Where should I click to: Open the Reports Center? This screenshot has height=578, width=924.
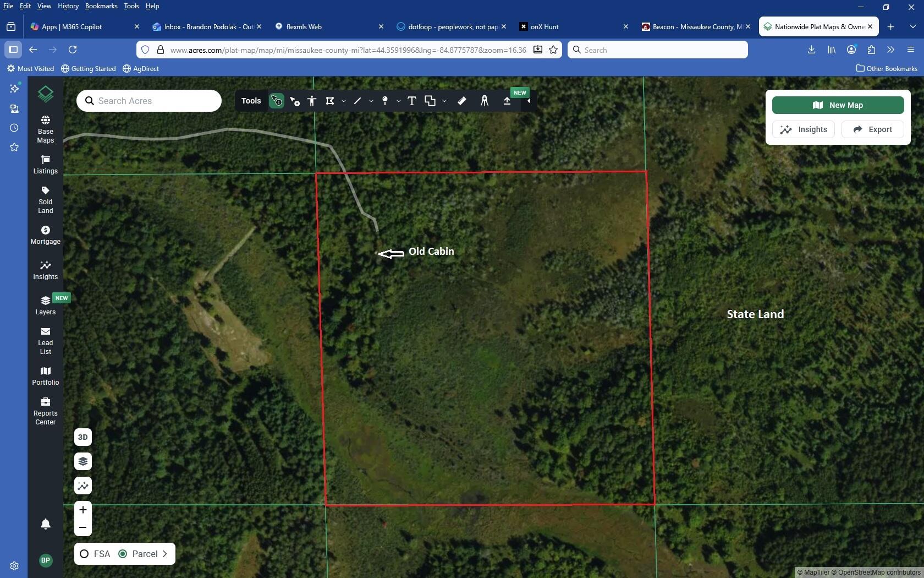[45, 410]
